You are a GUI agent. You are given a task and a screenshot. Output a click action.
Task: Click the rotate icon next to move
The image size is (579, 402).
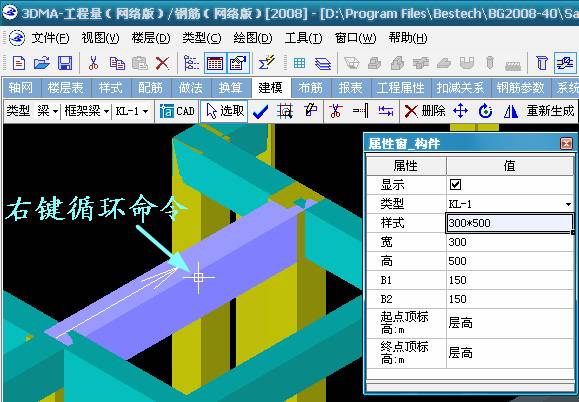pos(485,111)
